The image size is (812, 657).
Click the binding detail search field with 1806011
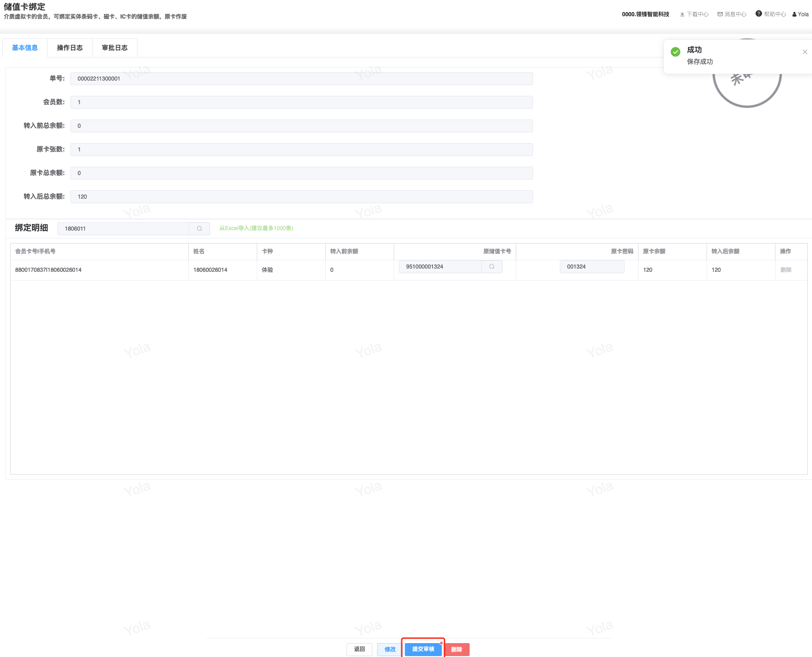pos(123,229)
